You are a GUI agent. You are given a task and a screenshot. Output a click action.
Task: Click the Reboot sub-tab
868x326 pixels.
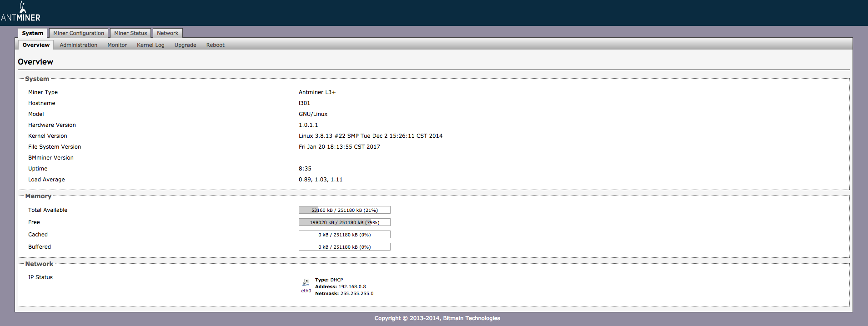coord(215,45)
